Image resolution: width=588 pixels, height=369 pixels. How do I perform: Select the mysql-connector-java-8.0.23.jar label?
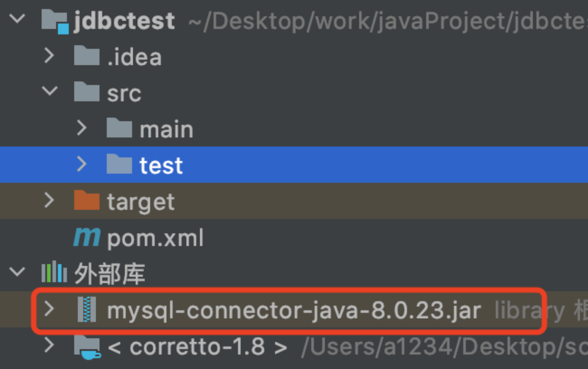click(293, 311)
